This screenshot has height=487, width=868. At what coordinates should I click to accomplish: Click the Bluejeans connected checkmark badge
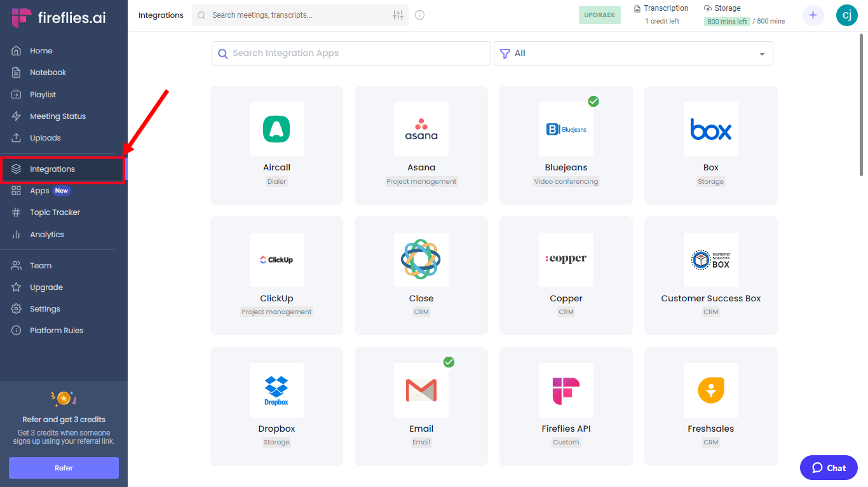click(593, 101)
